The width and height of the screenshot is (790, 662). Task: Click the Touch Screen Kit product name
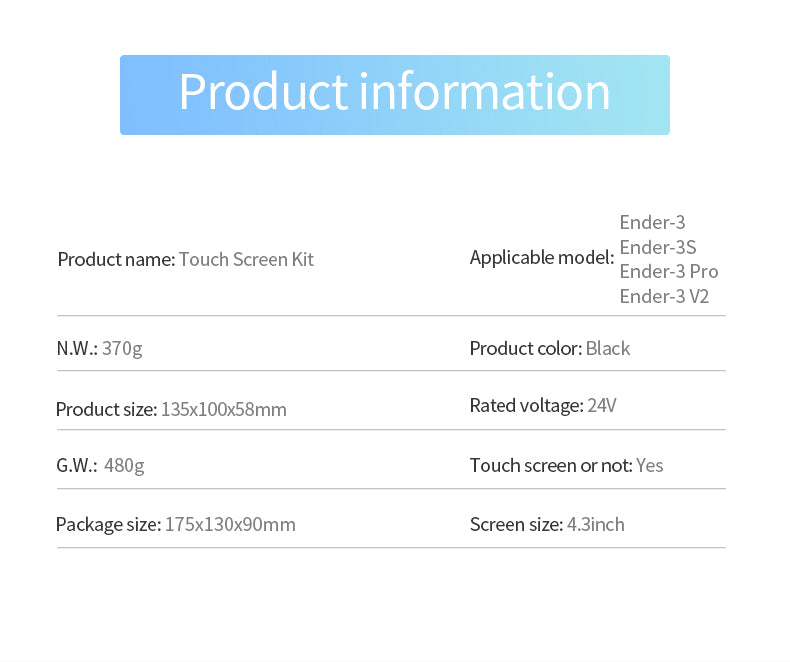tap(246, 260)
